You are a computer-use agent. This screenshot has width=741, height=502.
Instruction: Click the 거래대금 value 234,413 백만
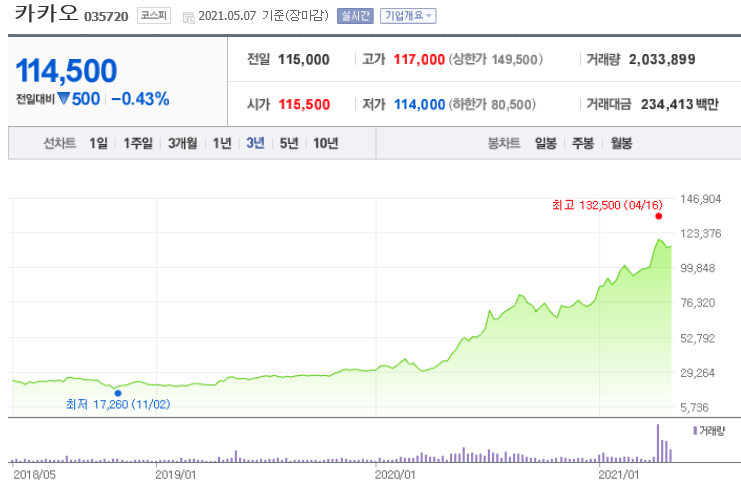tap(679, 104)
